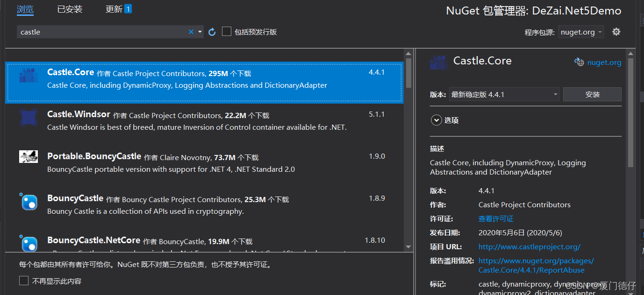This screenshot has height=295, width=644.
Task: Click version 1.9.0 of Portable.BouncyCastle
Action: [x=377, y=156]
